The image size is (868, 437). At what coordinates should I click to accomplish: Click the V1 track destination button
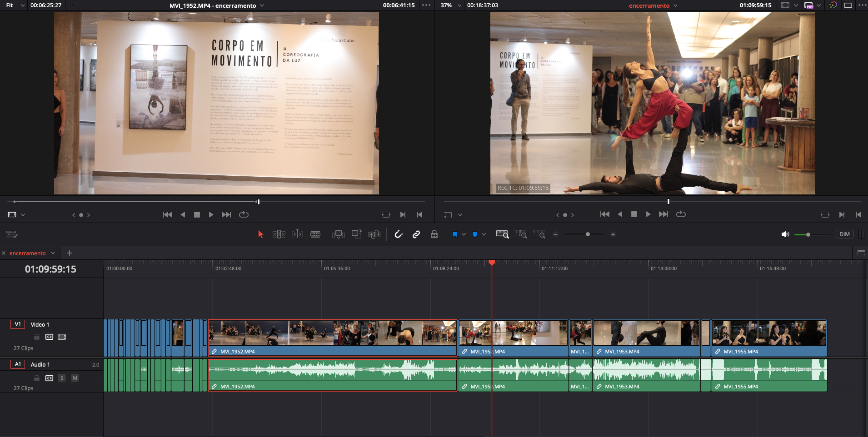18,324
